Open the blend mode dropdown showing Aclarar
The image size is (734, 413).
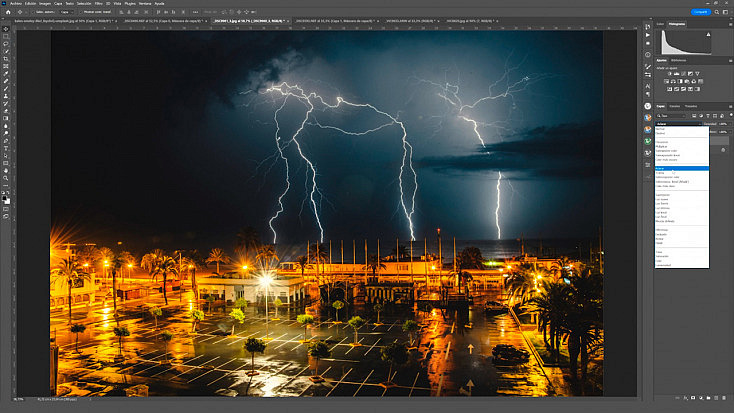(x=678, y=124)
